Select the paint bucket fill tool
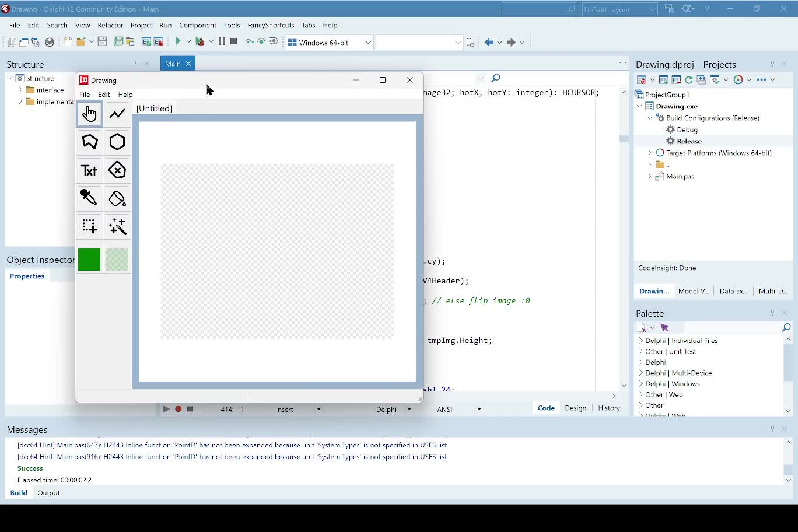 117,198
